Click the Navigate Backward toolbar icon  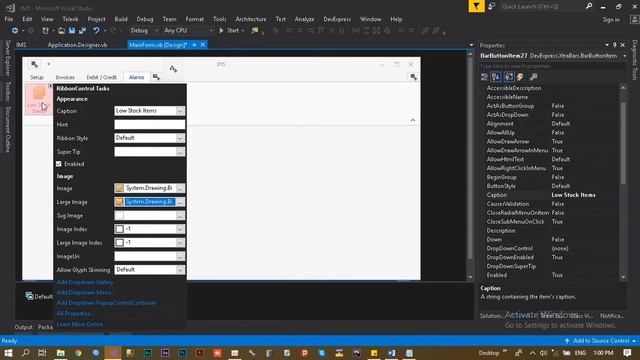tap(15, 31)
